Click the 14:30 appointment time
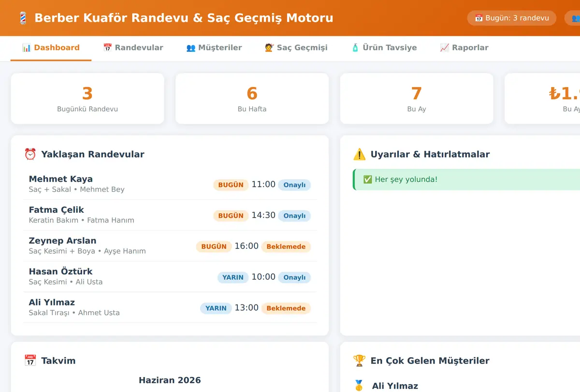Viewport: 580px width, 392px height. pos(263,215)
